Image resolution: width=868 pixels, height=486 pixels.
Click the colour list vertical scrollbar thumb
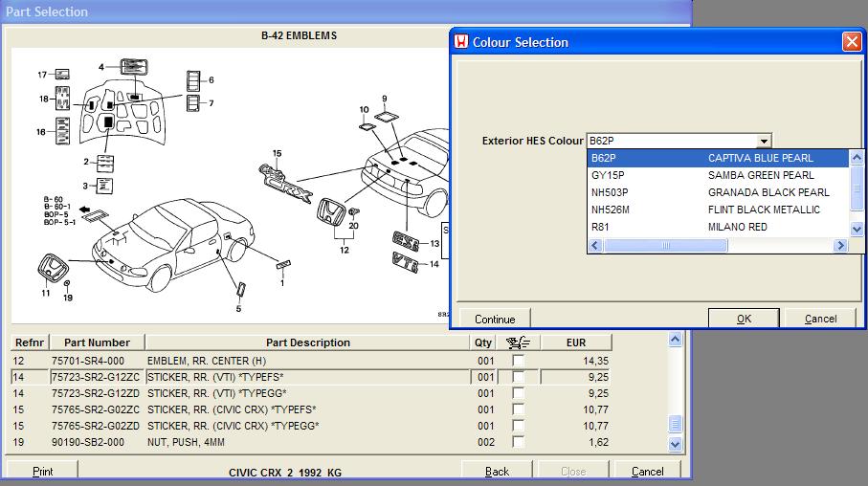[857, 188]
